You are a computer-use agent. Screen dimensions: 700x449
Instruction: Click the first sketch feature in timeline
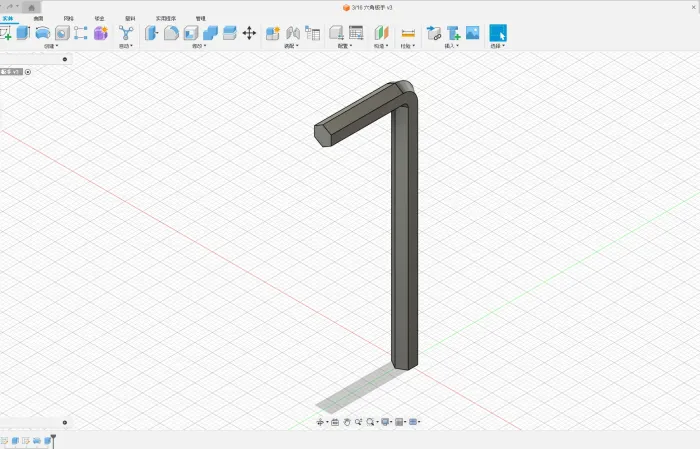[4, 441]
